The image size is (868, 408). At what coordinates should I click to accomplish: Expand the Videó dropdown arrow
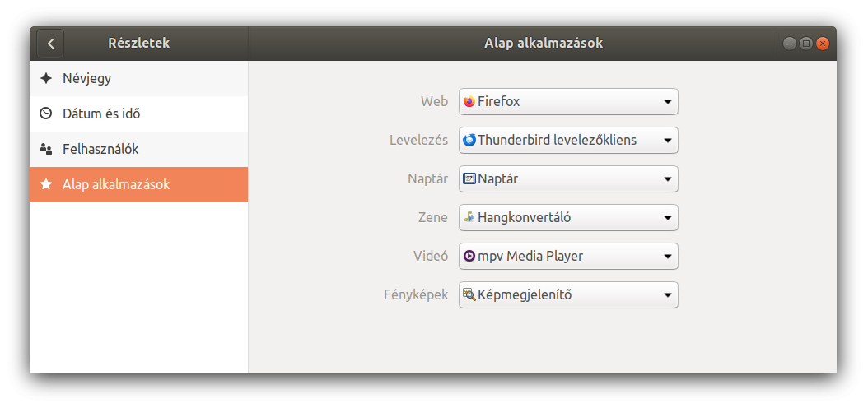668,257
